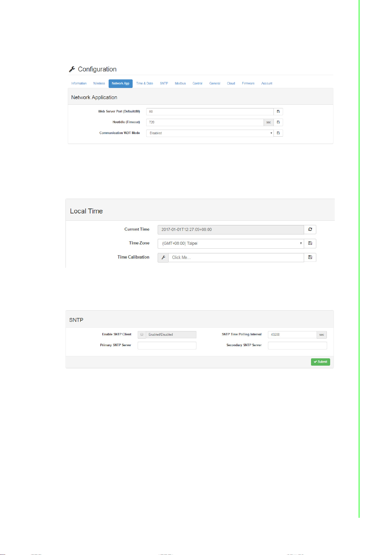
Task: Select the Network App tab
Action: point(120,84)
